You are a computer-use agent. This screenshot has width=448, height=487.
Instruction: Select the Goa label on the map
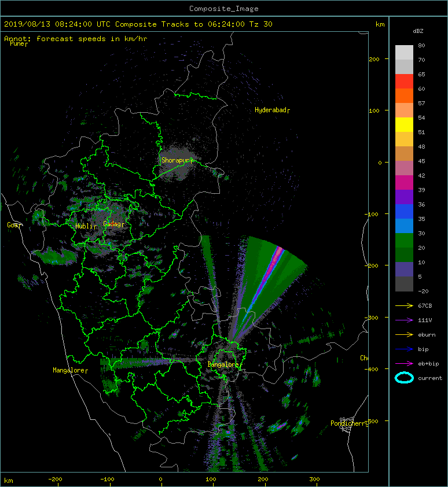[x=14, y=225]
